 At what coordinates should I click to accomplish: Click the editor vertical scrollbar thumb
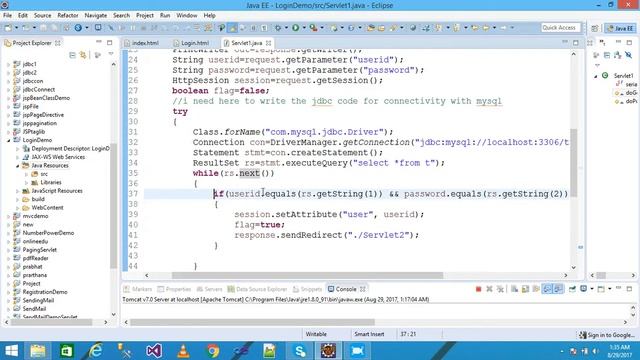(573, 162)
